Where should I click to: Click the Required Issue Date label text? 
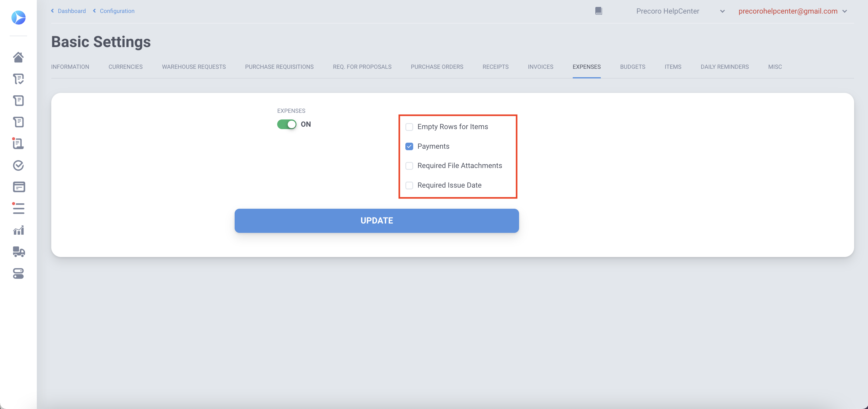pos(449,185)
